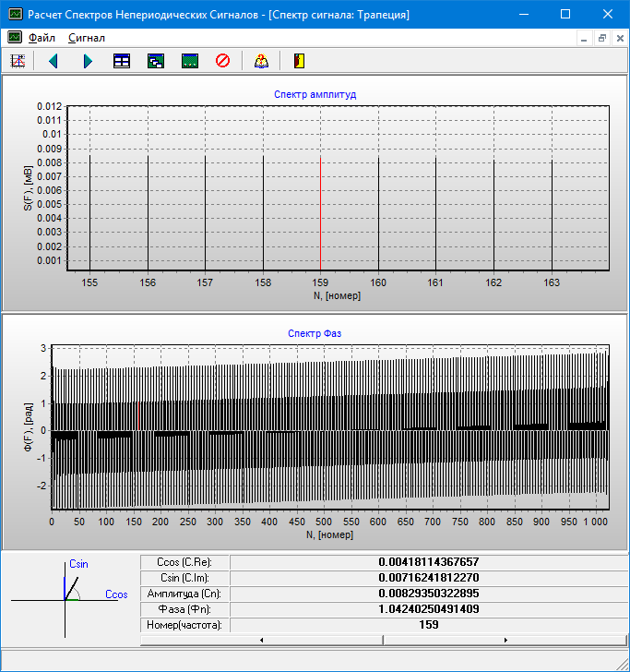
Task: Open the Сигнал menu
Action: pos(87,38)
